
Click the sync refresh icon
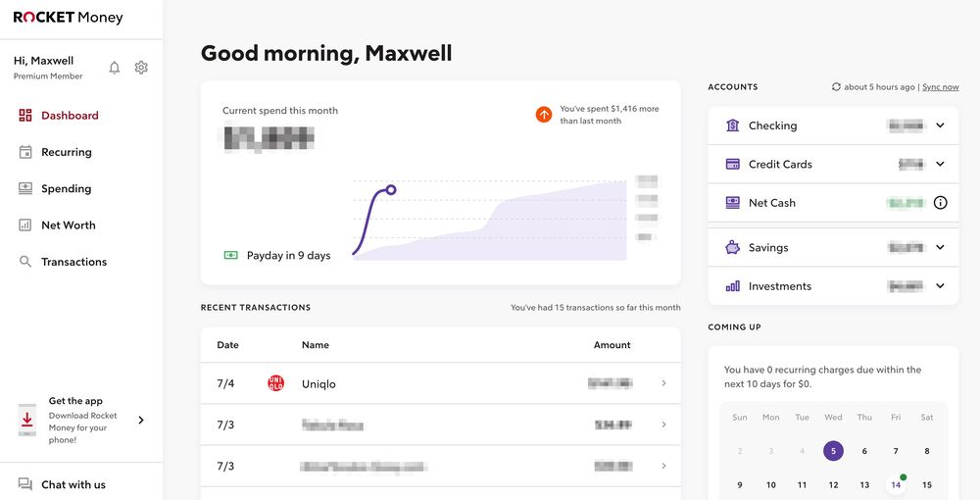pos(836,87)
